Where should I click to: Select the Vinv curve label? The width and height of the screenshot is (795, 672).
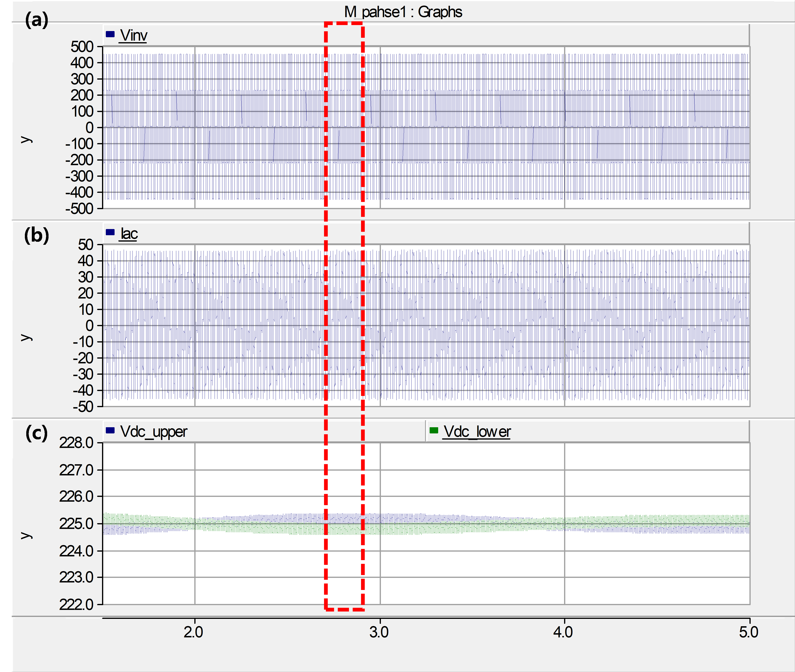coord(133,35)
